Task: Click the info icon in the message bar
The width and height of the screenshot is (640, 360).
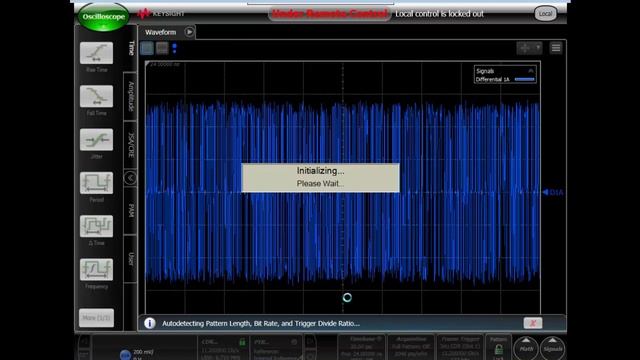Action: coord(149,323)
